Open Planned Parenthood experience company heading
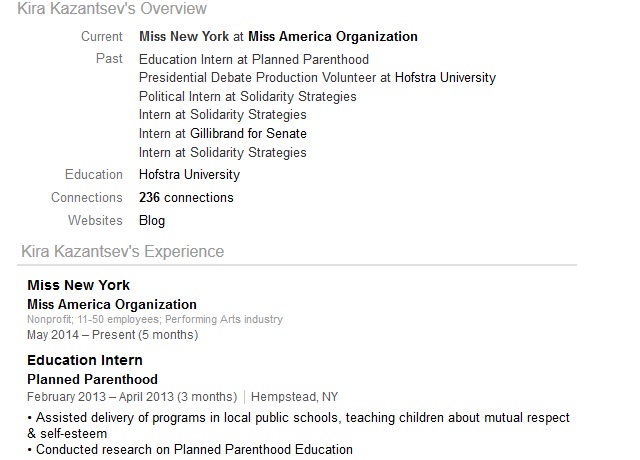 [x=92, y=379]
